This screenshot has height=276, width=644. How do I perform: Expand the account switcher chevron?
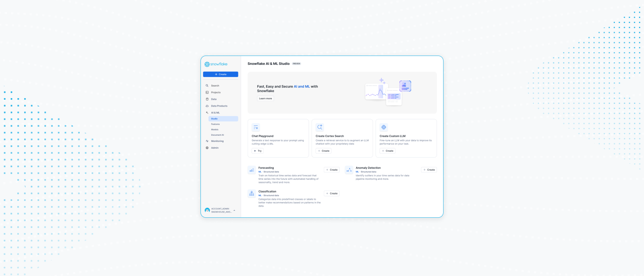coord(234,210)
